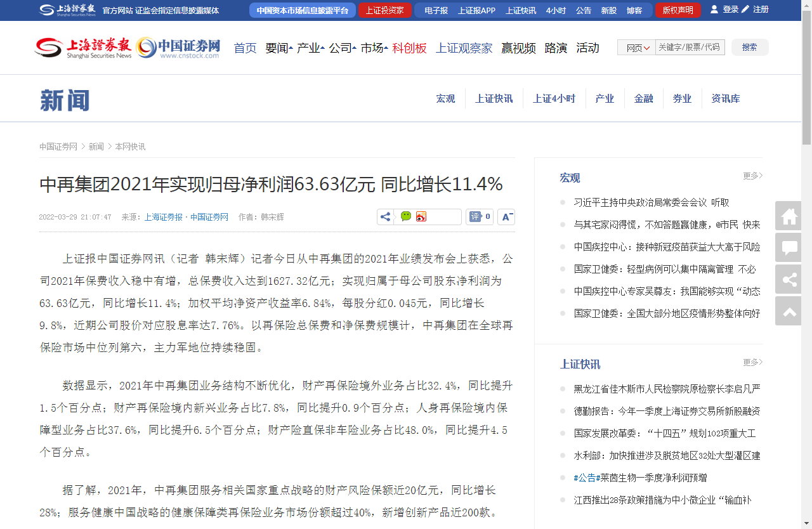Expand the 市场 navigation menu
The height and width of the screenshot is (529, 812).
(374, 48)
